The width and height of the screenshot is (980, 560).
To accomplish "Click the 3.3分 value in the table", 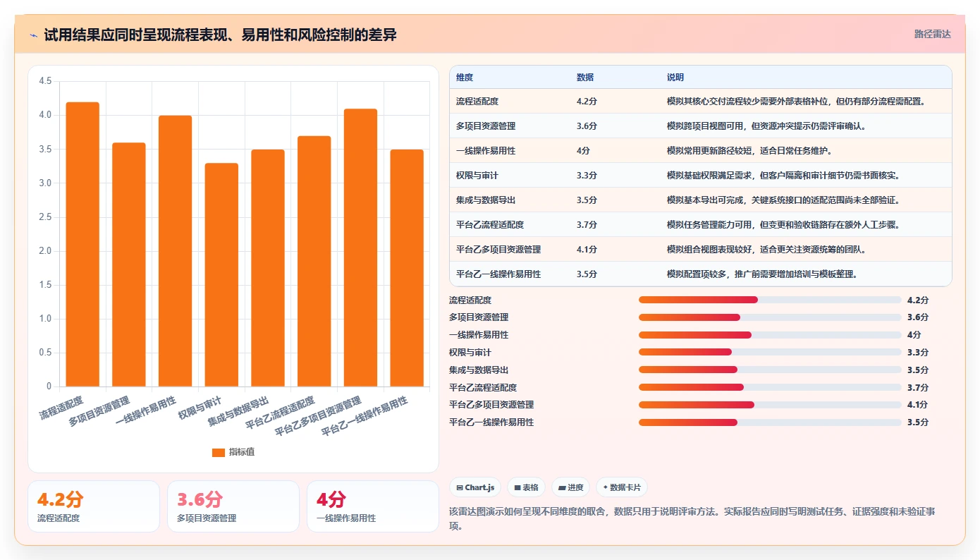I will pos(587,175).
